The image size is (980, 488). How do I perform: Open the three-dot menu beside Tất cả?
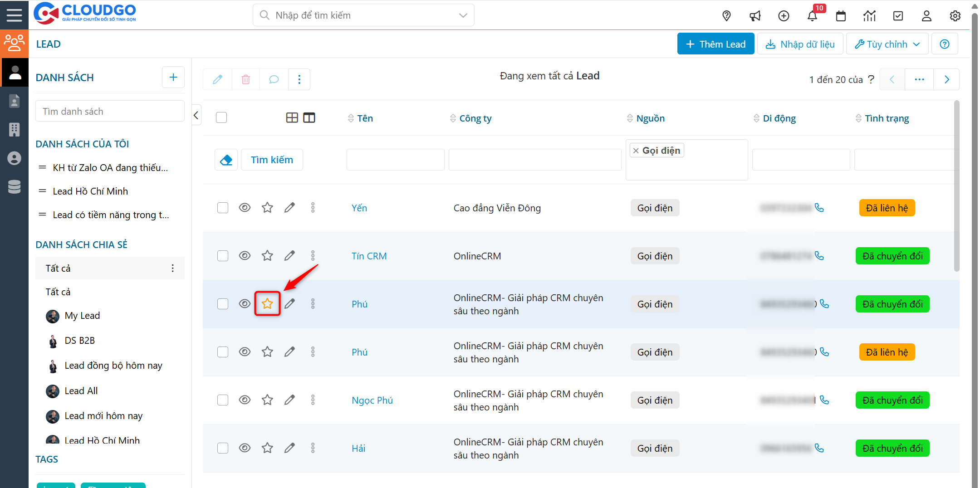[172, 268]
